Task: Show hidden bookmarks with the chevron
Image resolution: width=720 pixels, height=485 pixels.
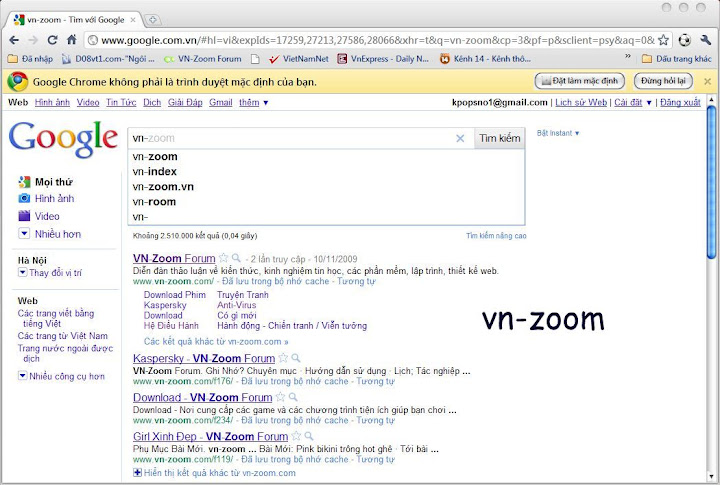Action: click(x=628, y=56)
